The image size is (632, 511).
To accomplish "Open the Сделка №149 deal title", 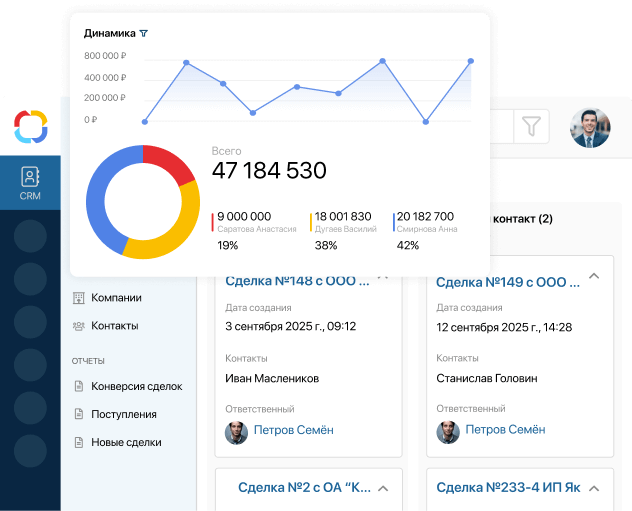I will tap(508, 282).
